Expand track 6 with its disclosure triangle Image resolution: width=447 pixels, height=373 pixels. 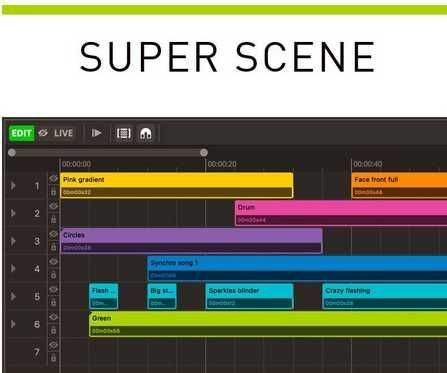click(13, 324)
